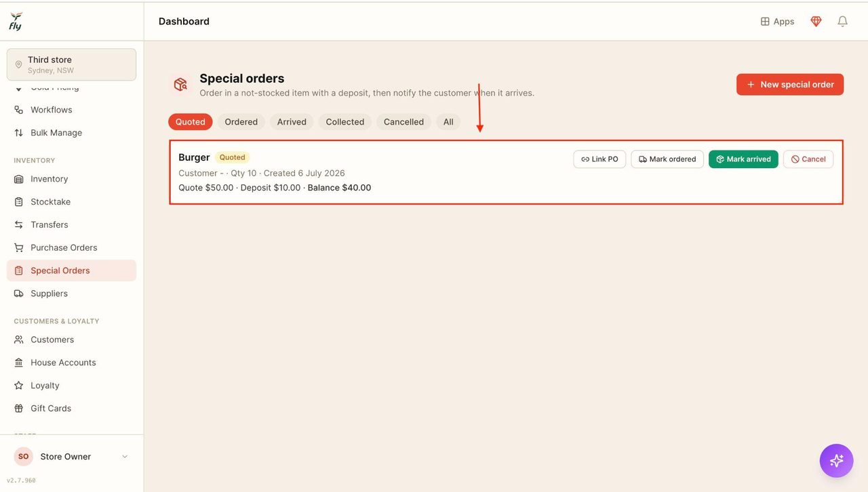The image size is (868, 492).
Task: Click the ban icon in the Cancel button
Action: [795, 159]
